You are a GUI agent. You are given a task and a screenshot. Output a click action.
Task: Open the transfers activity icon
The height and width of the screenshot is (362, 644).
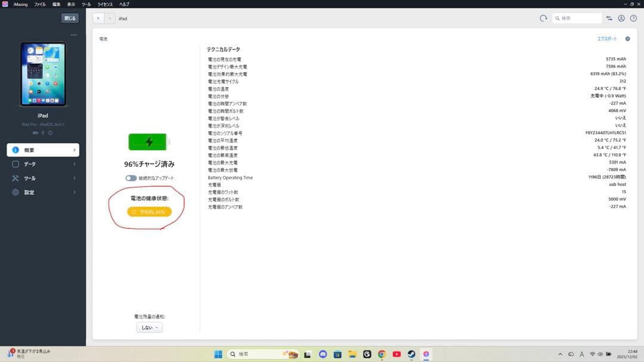click(609, 18)
